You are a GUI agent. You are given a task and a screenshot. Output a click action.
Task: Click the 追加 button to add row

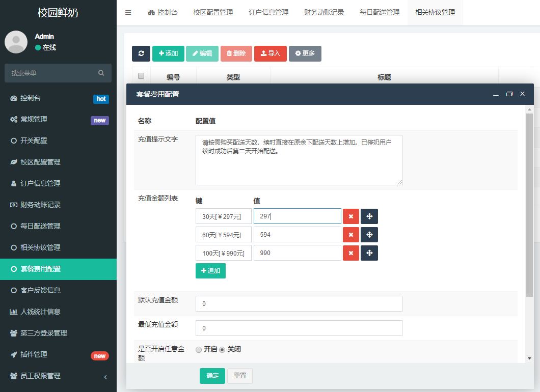pyautogui.click(x=210, y=271)
